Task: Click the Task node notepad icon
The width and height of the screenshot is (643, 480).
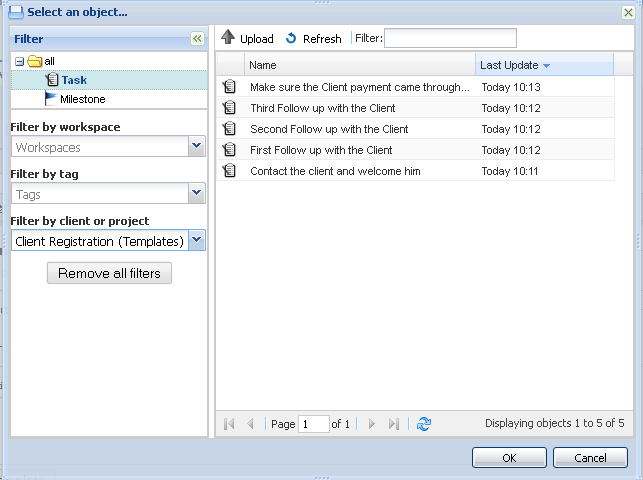Action: (52, 80)
